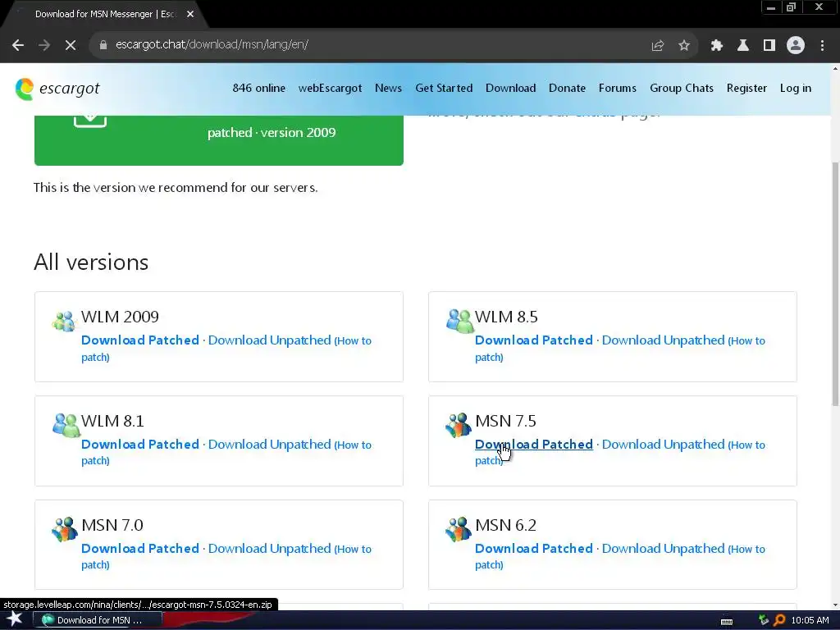The image size is (840, 630).
Task: Click Log in in the nav bar
Action: tap(796, 88)
